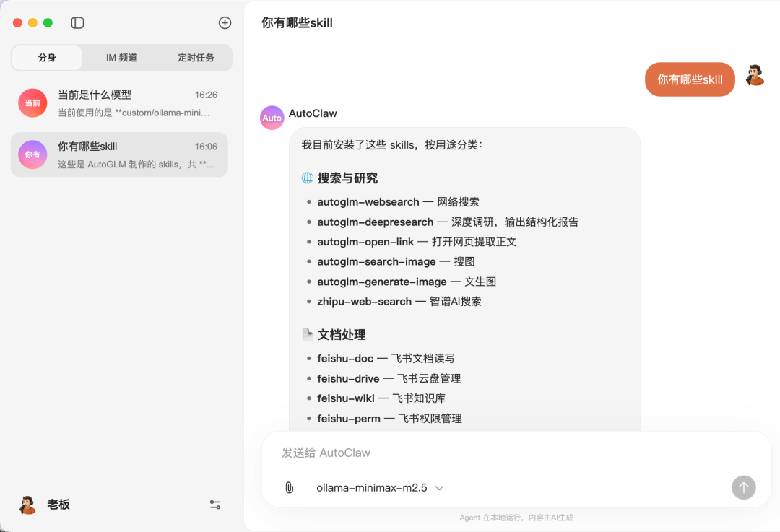The image size is (780, 532).
Task: Click the 搜索与研究 section heading
Action: (x=347, y=178)
